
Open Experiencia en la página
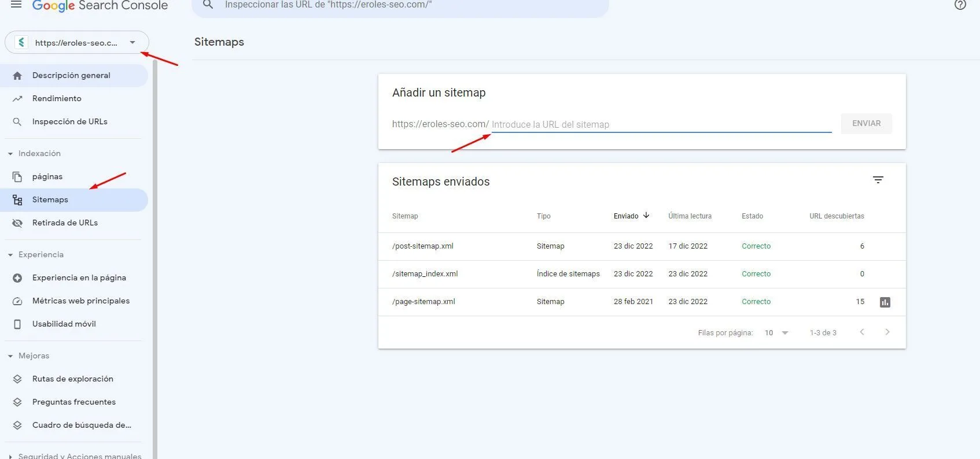click(74, 278)
